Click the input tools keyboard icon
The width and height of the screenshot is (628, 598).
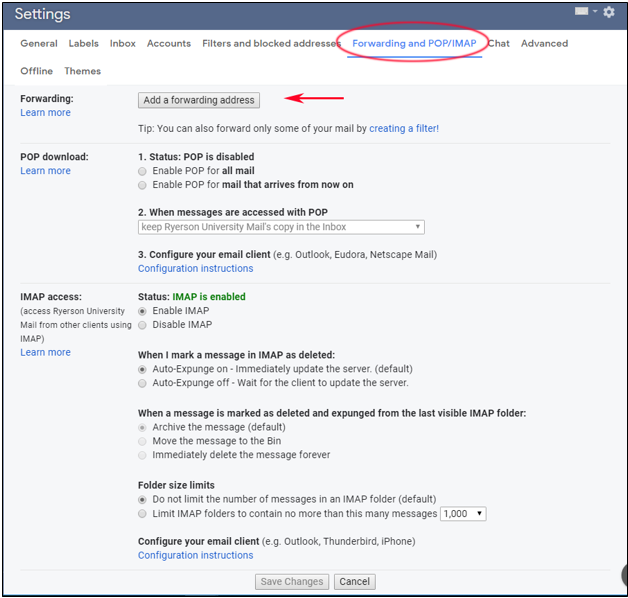(581, 11)
